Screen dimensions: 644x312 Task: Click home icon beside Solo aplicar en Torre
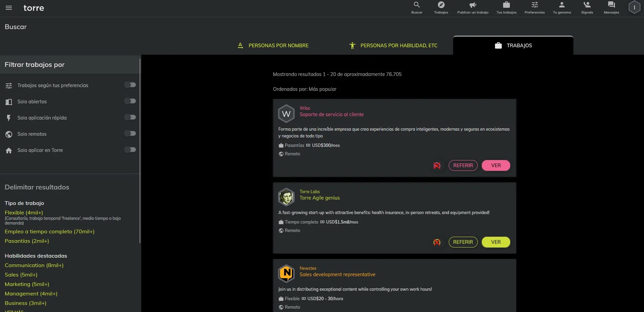click(x=9, y=150)
